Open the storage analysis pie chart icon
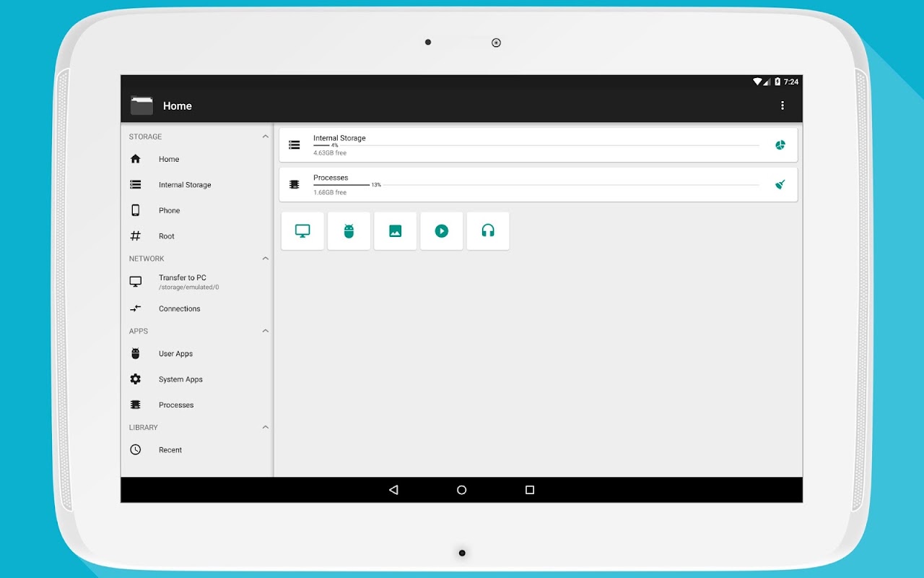Viewport: 924px width, 578px height. (780, 145)
